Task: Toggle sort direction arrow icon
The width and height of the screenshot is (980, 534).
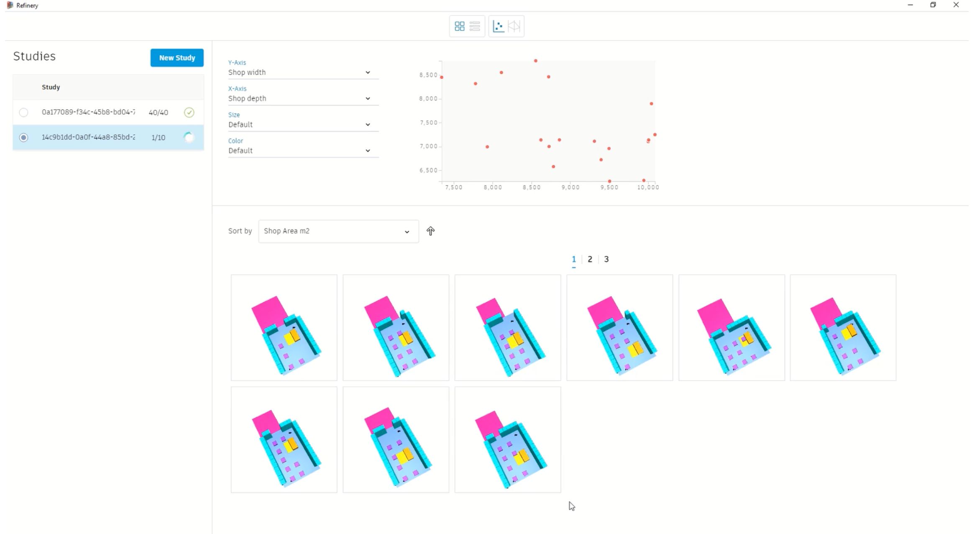Action: point(430,231)
